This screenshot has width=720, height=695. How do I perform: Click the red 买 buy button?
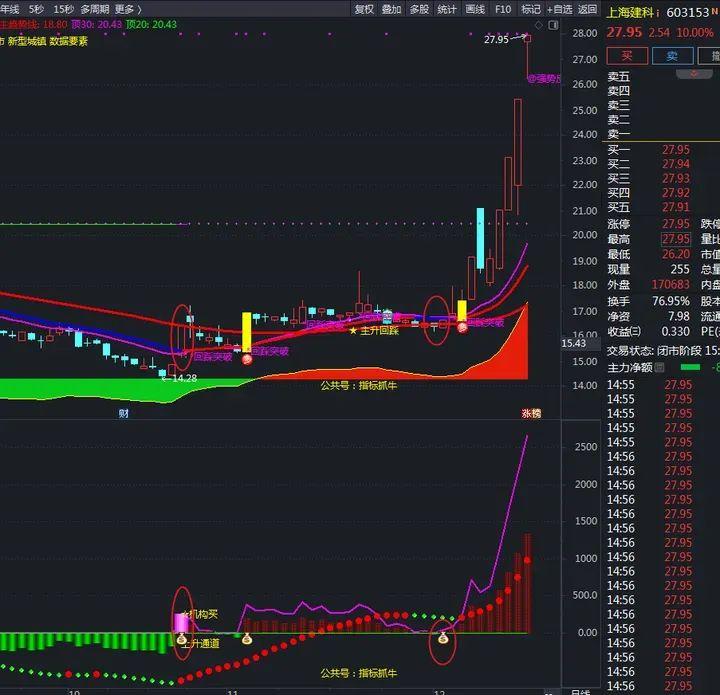point(627,56)
